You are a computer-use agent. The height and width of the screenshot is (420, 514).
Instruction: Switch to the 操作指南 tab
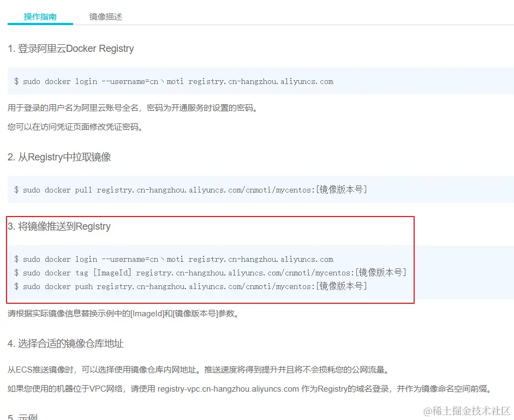40,17
